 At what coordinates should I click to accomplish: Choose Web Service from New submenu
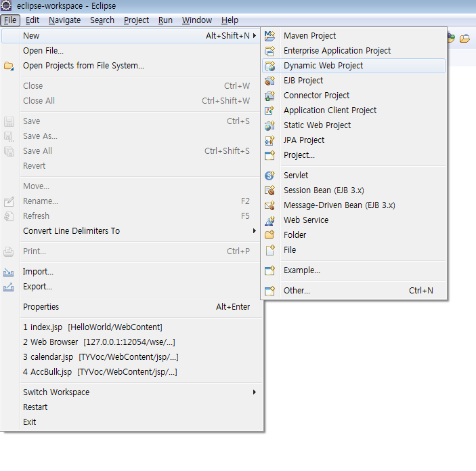pos(353,220)
